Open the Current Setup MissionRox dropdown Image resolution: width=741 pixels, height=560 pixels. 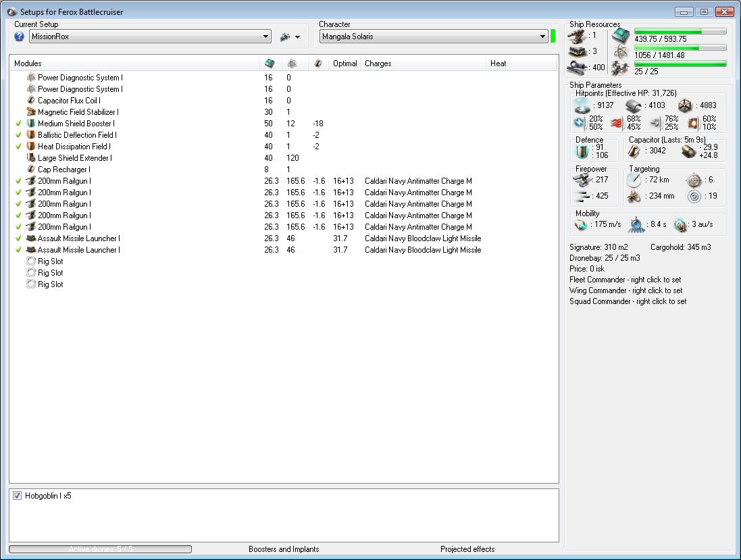265,36
